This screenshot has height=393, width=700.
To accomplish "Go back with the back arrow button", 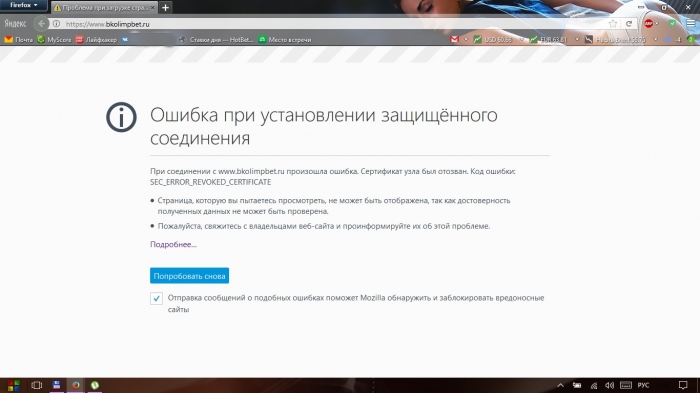I will click(x=42, y=24).
